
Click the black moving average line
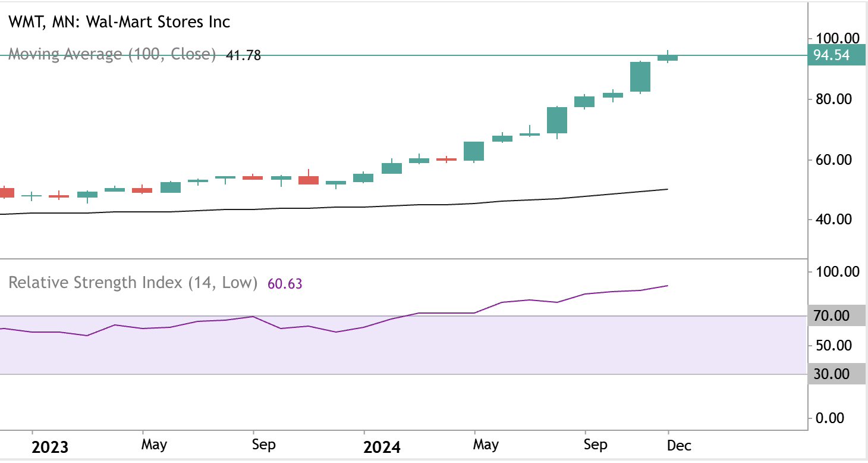pos(416,205)
